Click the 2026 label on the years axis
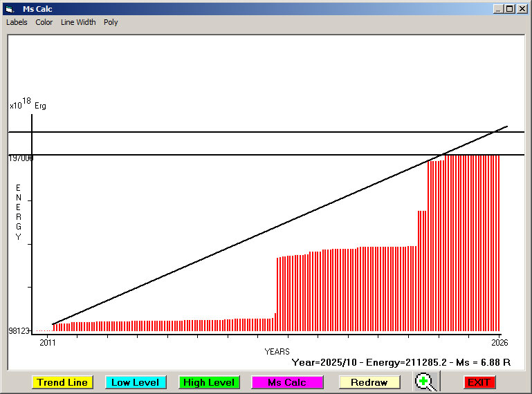 tap(499, 343)
